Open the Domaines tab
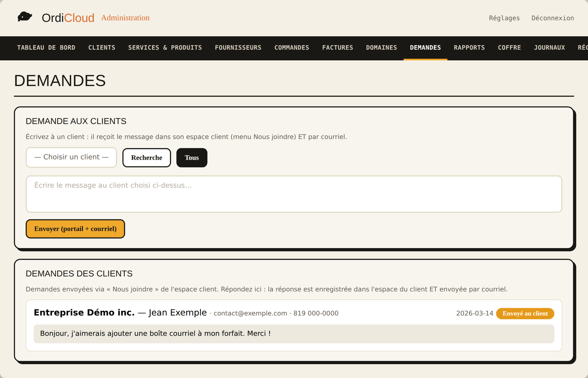Screen dimensions: 588x378 click(x=381, y=48)
